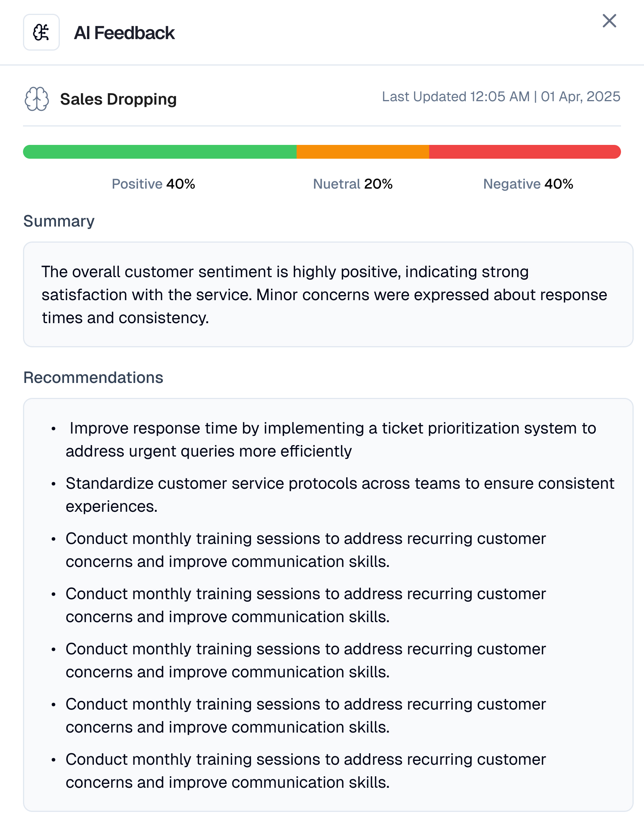Click the last monthly training sessions recommendation

(x=306, y=771)
